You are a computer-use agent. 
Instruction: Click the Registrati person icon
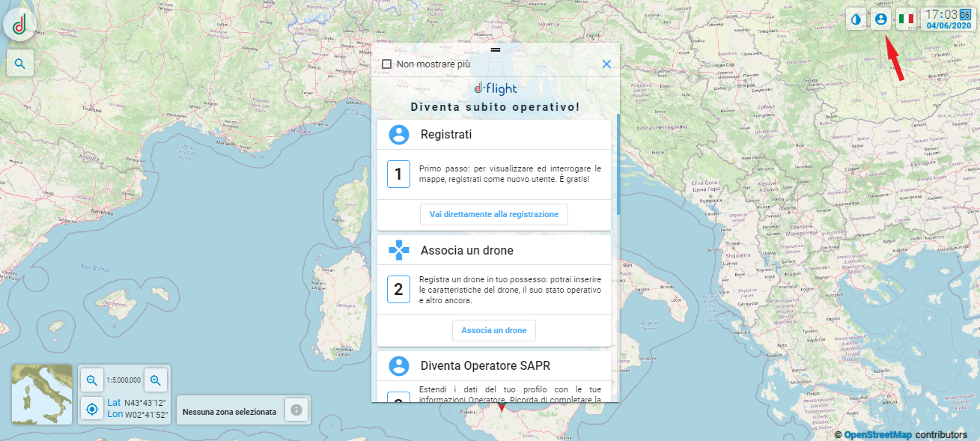click(x=399, y=135)
